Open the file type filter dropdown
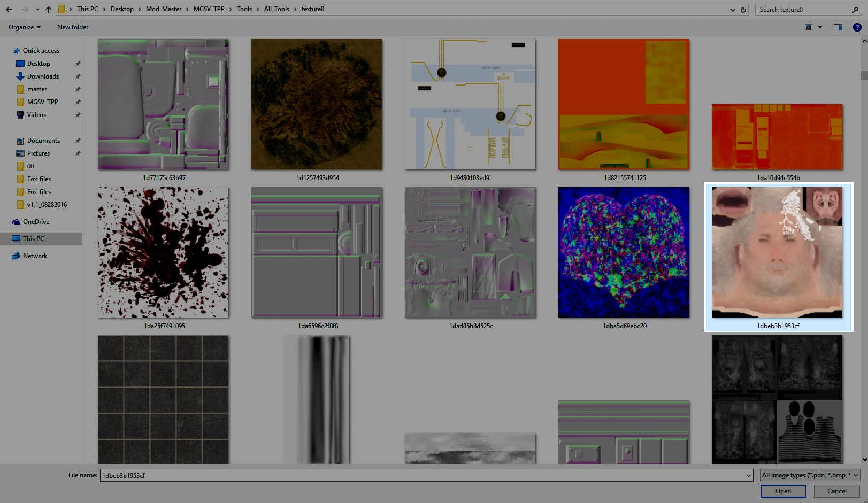The image size is (868, 503). 810,475
